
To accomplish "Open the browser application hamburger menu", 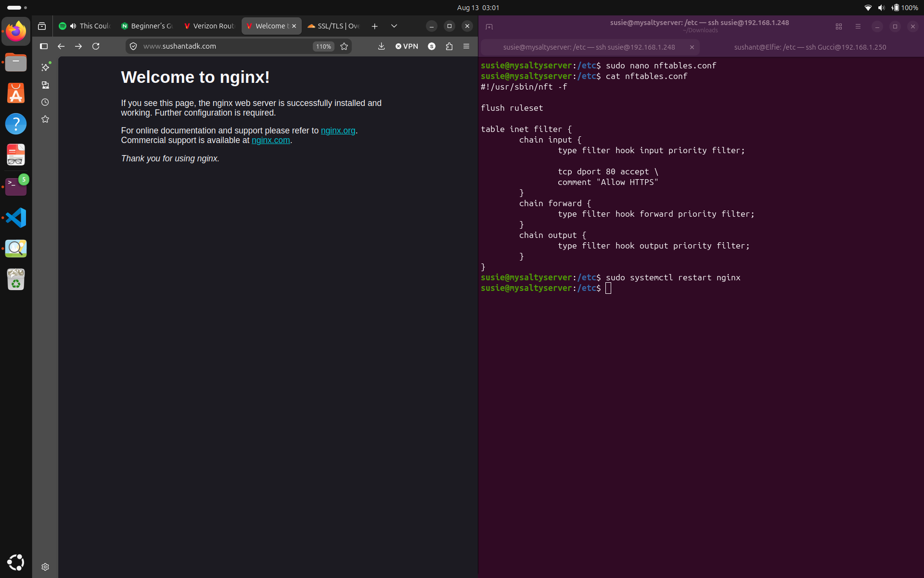I will pos(466,46).
